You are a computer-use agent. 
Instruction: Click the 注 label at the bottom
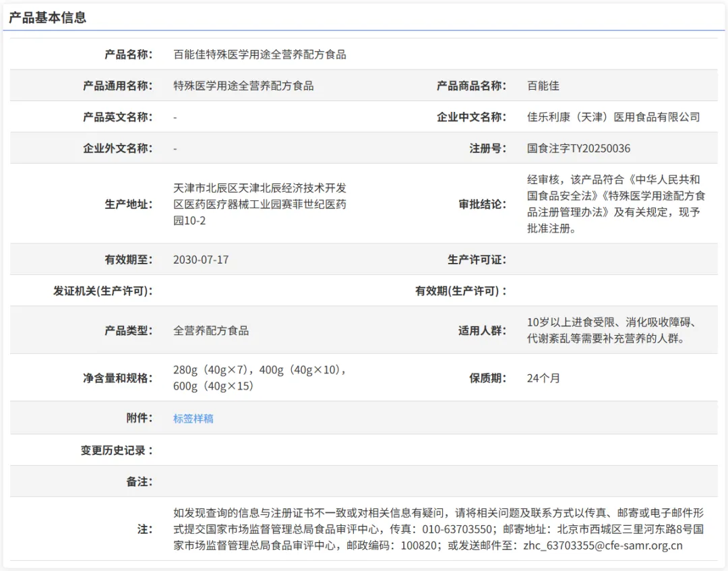pyautogui.click(x=145, y=529)
